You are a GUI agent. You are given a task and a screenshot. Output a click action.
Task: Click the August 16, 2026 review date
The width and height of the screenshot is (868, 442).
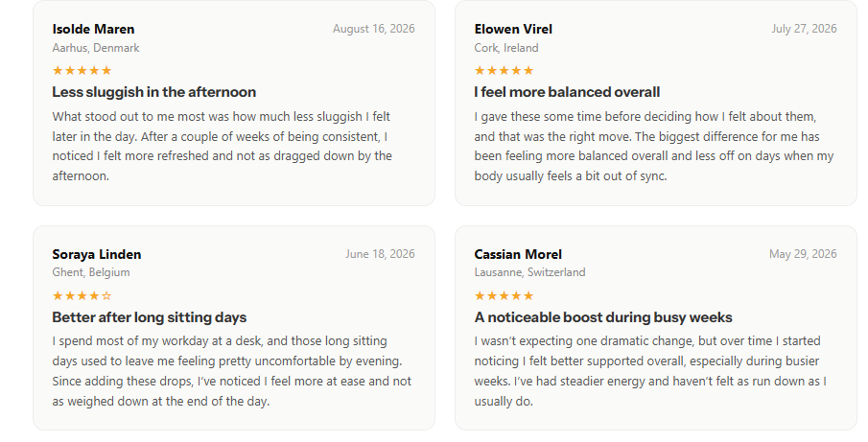pos(374,28)
